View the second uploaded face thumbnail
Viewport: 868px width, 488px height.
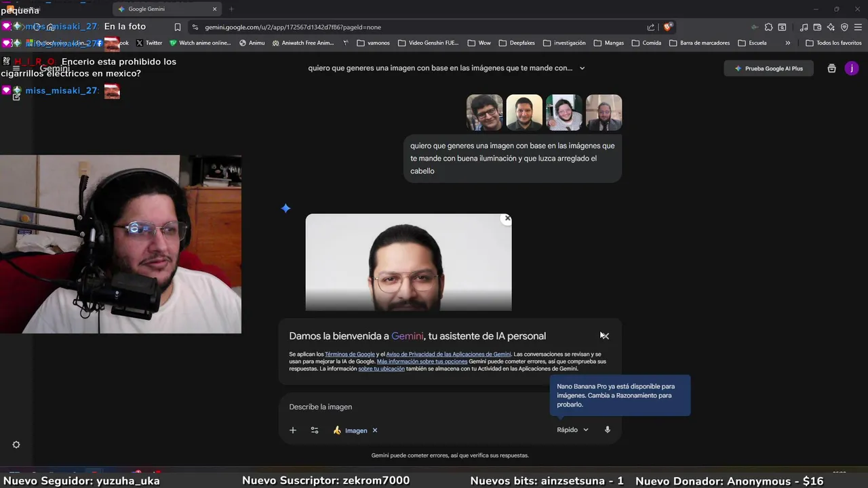click(x=524, y=113)
